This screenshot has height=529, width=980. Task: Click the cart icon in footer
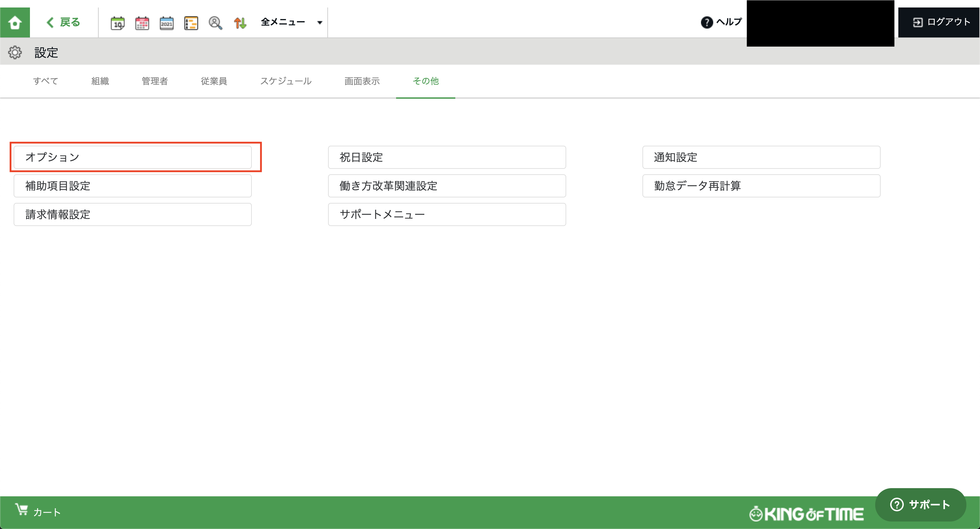(x=22, y=510)
